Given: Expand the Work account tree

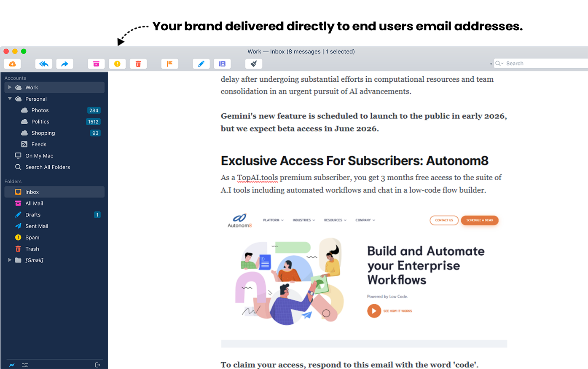Looking at the screenshot, I should tap(10, 88).
